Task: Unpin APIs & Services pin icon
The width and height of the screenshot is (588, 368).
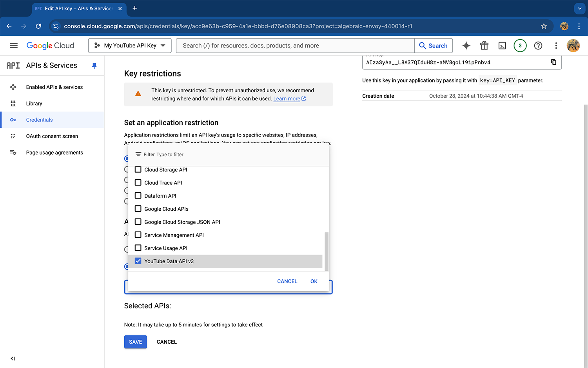Action: pos(94,66)
